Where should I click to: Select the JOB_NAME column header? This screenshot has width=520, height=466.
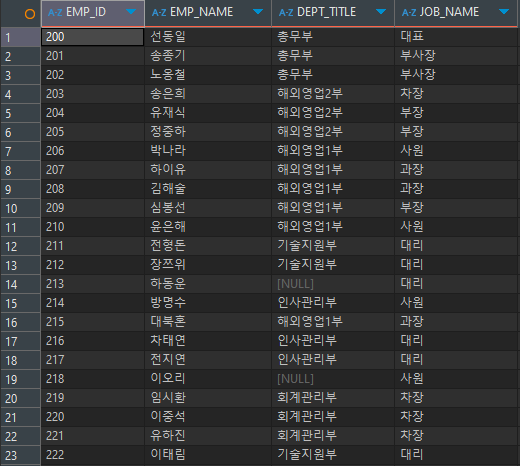tap(456, 13)
